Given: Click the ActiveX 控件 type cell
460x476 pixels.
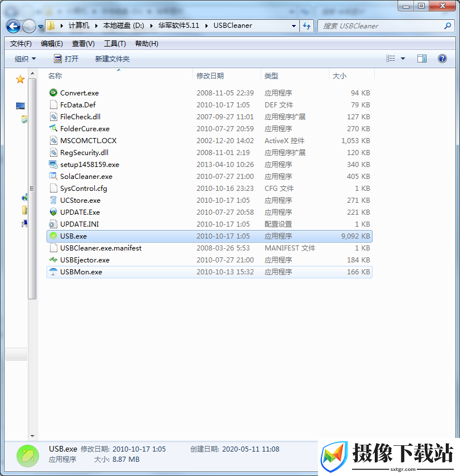Looking at the screenshot, I should (285, 140).
